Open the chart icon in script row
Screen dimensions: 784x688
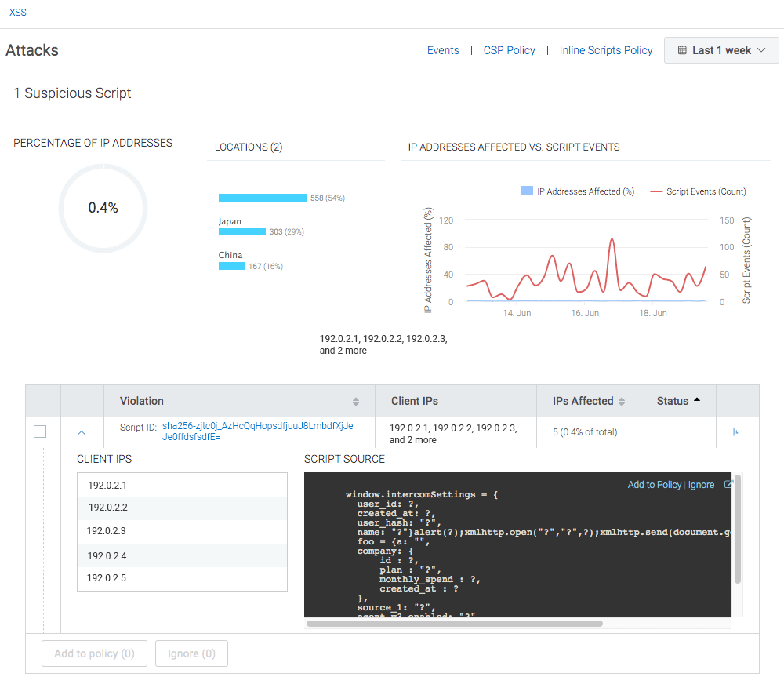coord(736,431)
